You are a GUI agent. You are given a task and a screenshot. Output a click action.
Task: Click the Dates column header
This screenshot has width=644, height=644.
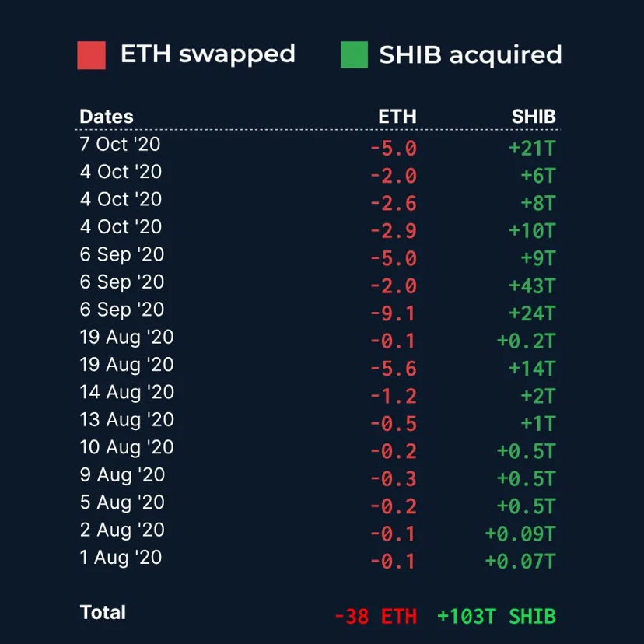coord(107,117)
